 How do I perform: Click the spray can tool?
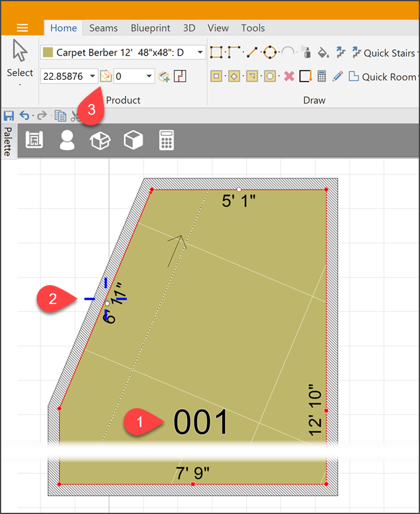(x=306, y=52)
